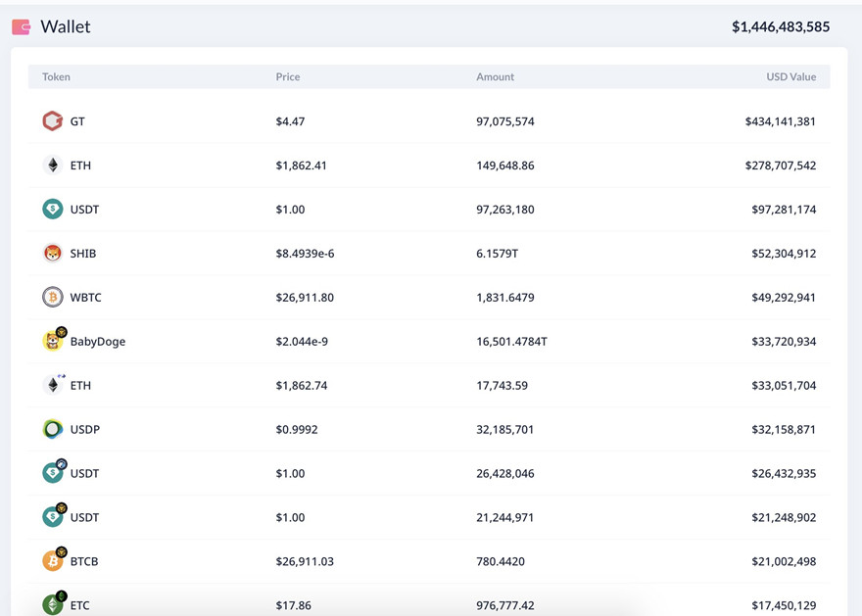
Task: Click amount 16,501.4784T
Action: pyautogui.click(x=511, y=341)
